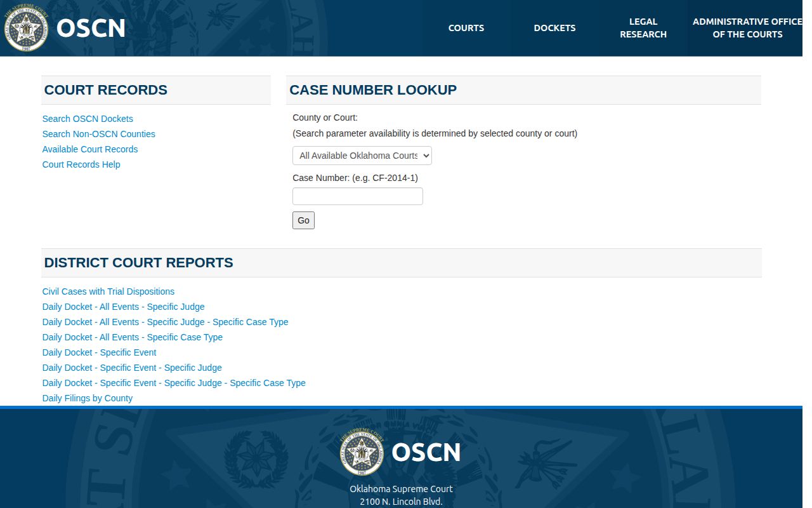Click the OSCN seal logo in footer

(x=363, y=453)
